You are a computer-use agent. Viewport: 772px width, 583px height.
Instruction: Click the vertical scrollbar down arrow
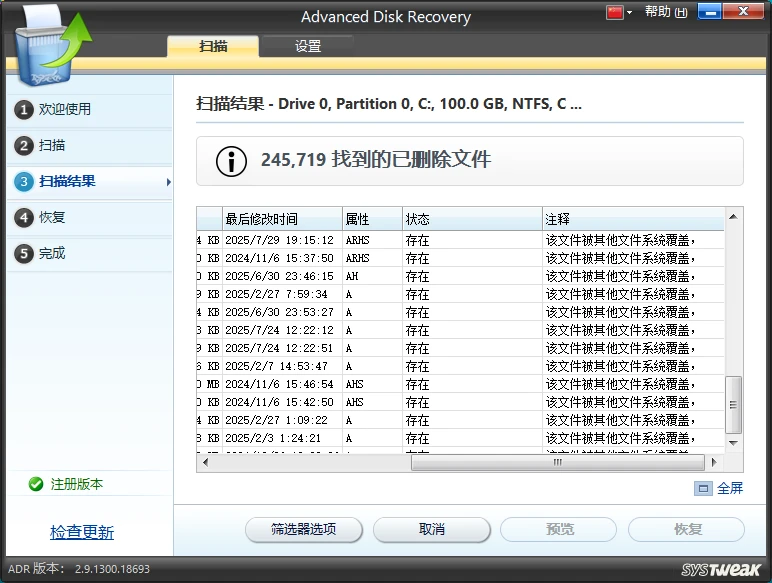coord(733,443)
